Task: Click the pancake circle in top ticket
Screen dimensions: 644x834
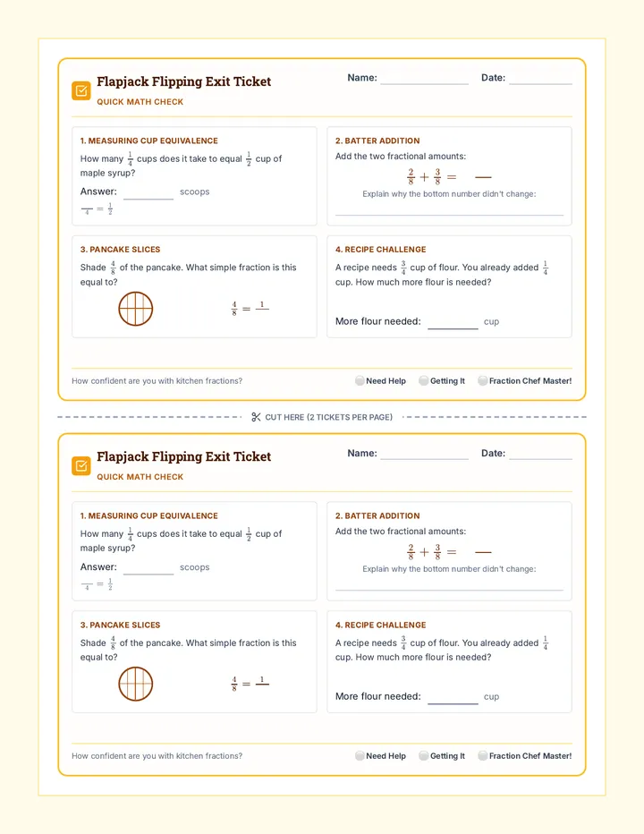Action: click(136, 309)
